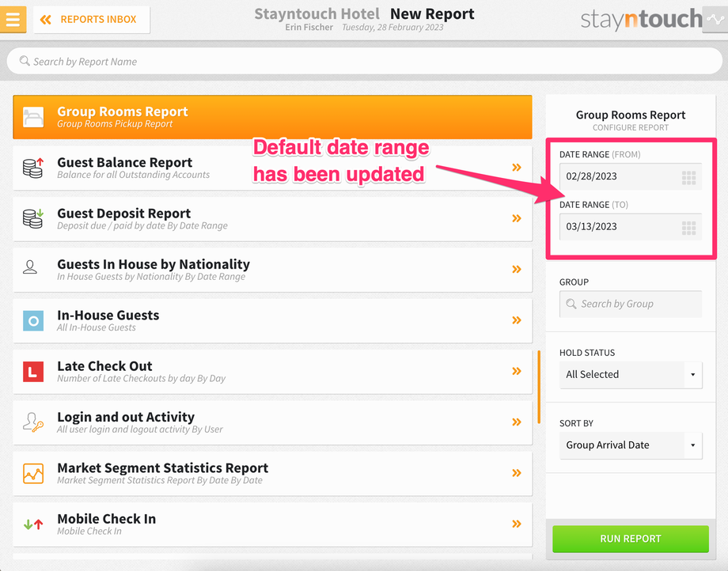728x571 pixels.
Task: Select Guest Deposit Report title
Action: tap(124, 214)
